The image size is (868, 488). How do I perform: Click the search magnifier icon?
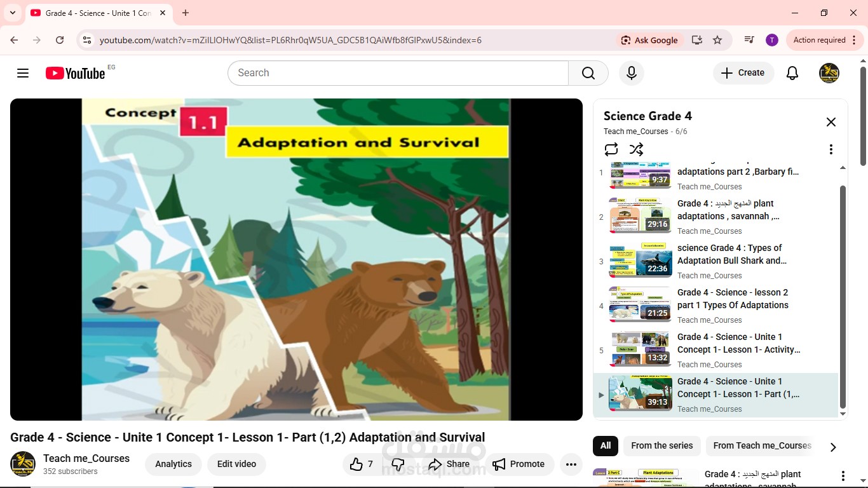pyautogui.click(x=587, y=72)
